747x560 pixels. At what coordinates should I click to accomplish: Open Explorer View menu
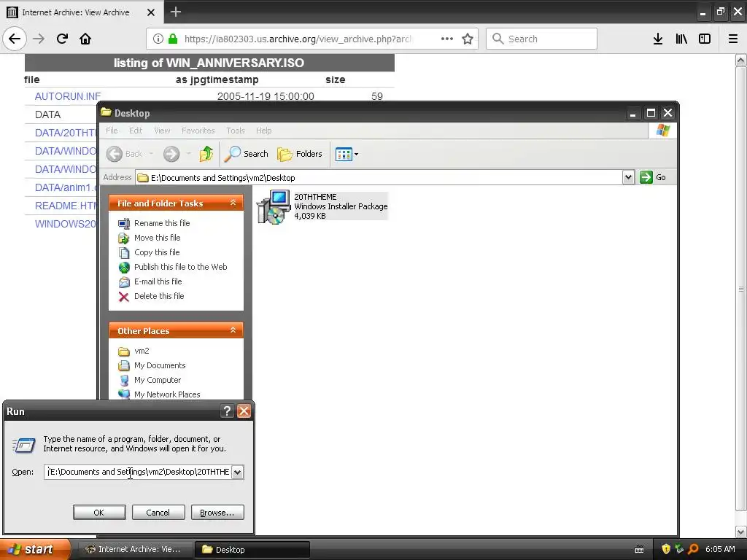(x=162, y=131)
